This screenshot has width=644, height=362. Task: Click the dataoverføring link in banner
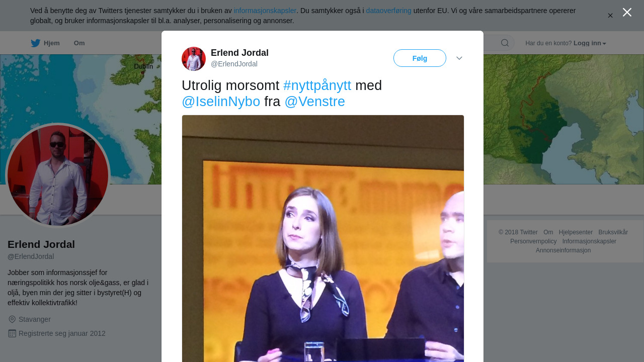(388, 11)
